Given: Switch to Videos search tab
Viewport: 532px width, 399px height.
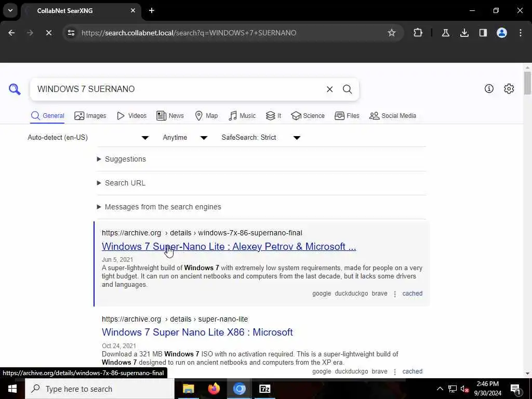Looking at the screenshot, I should click(x=131, y=116).
